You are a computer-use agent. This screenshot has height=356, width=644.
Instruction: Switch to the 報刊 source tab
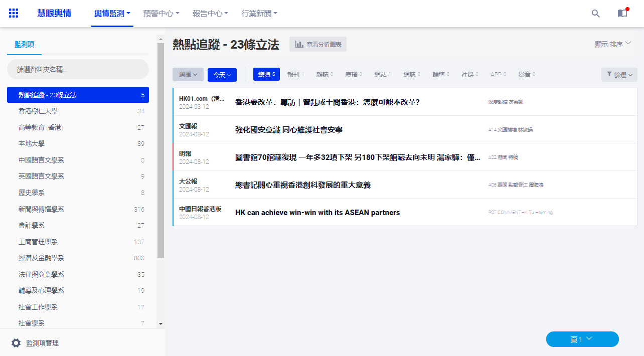pos(295,75)
